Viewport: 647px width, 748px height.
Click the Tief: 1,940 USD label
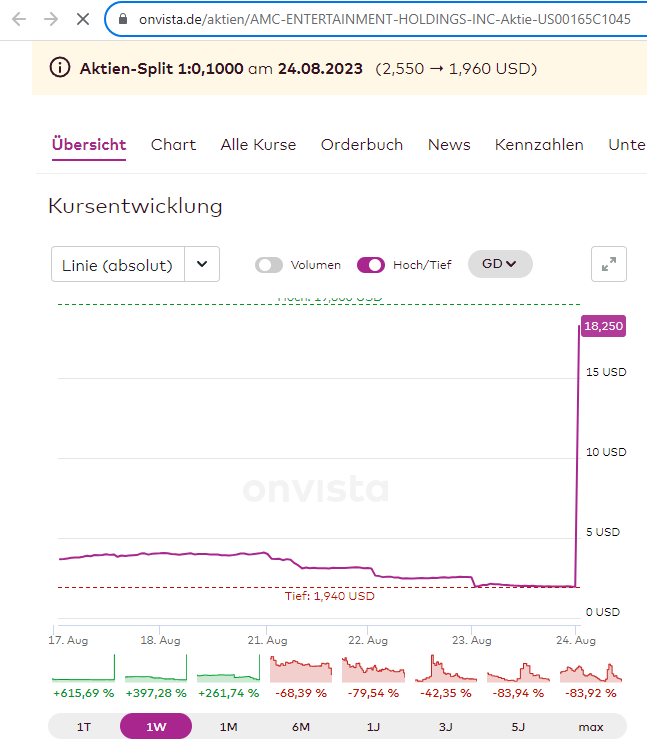pyautogui.click(x=330, y=596)
